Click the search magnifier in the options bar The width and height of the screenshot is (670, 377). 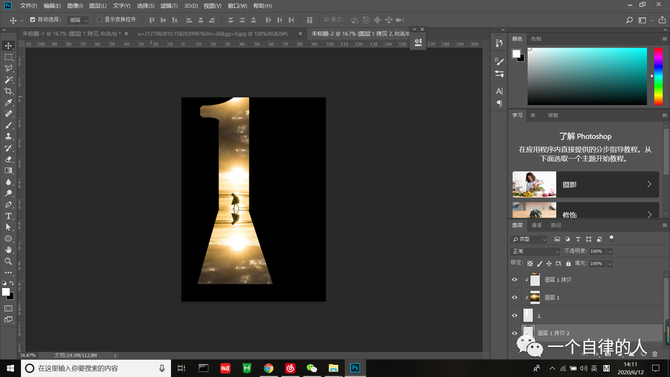click(629, 20)
